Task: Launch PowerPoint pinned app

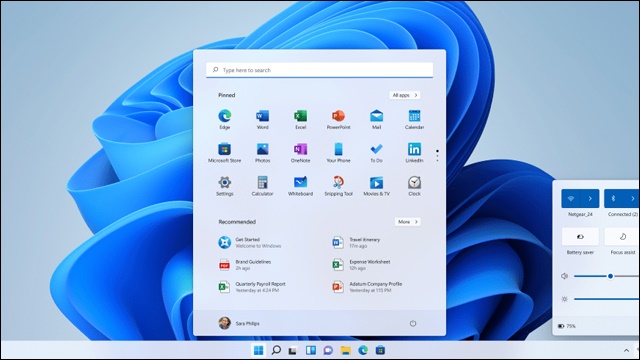Action: pos(338,119)
